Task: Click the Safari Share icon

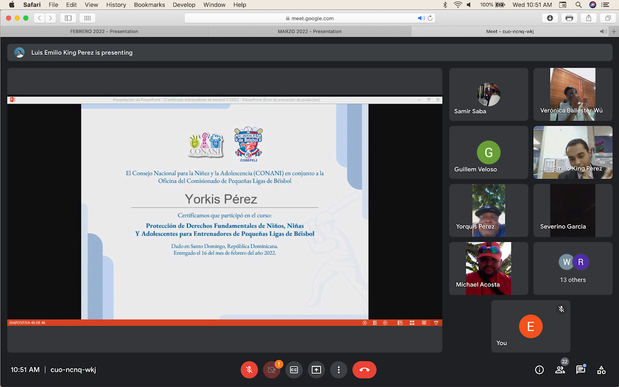Action: (x=589, y=18)
